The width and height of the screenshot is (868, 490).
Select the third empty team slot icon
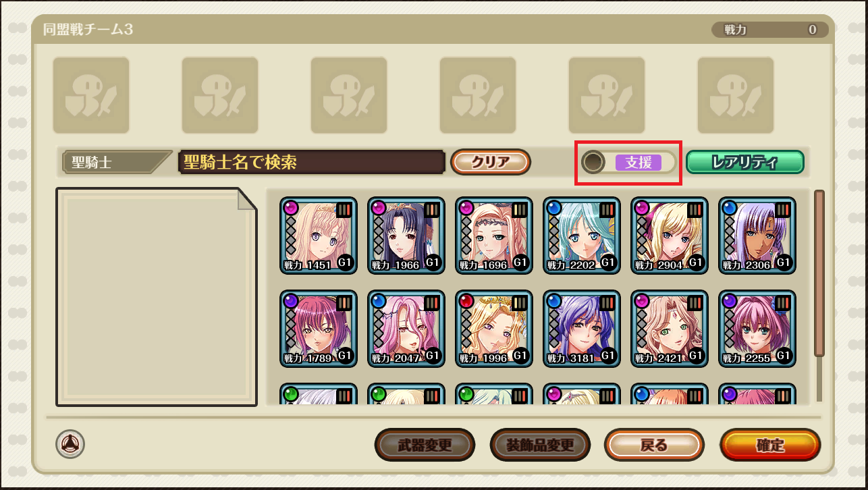coord(349,95)
